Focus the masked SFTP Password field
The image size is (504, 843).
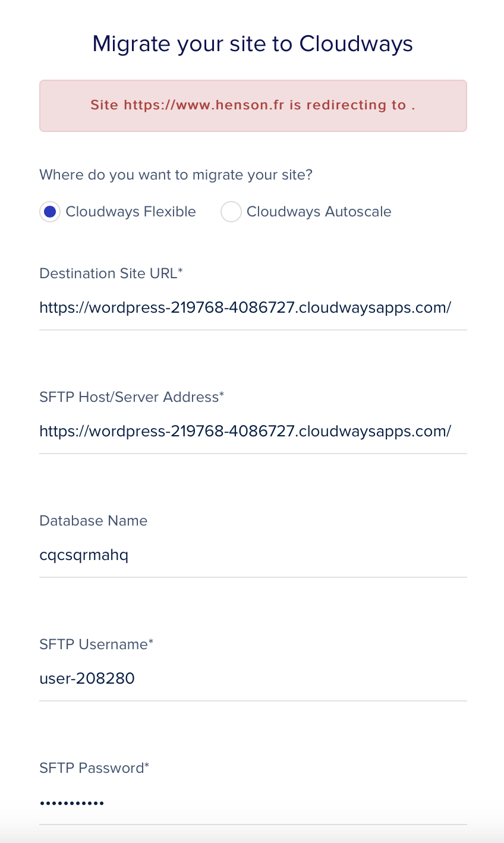253,803
